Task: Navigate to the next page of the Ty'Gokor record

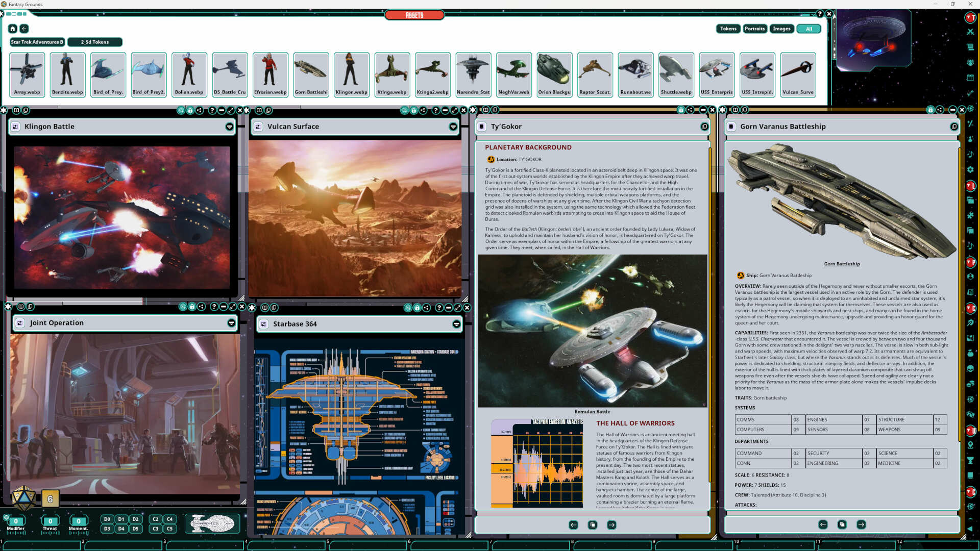Action: coord(611,524)
